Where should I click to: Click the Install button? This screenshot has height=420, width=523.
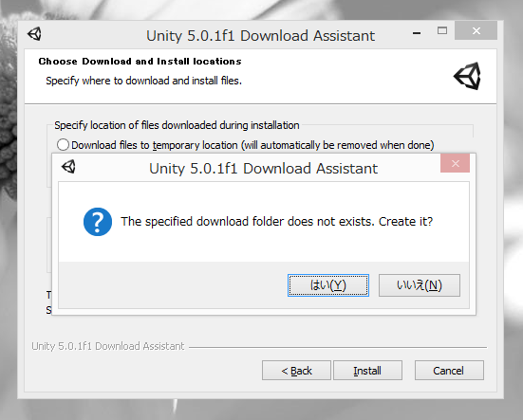click(367, 371)
